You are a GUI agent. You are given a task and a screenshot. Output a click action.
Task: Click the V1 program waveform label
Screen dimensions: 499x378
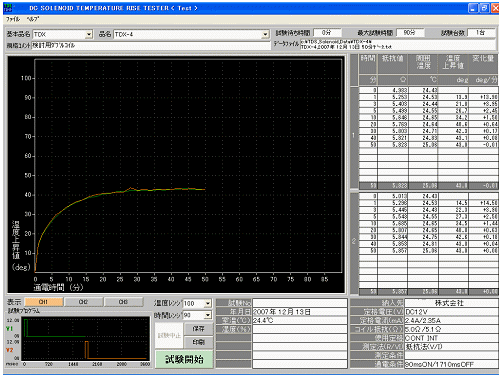click(10, 329)
